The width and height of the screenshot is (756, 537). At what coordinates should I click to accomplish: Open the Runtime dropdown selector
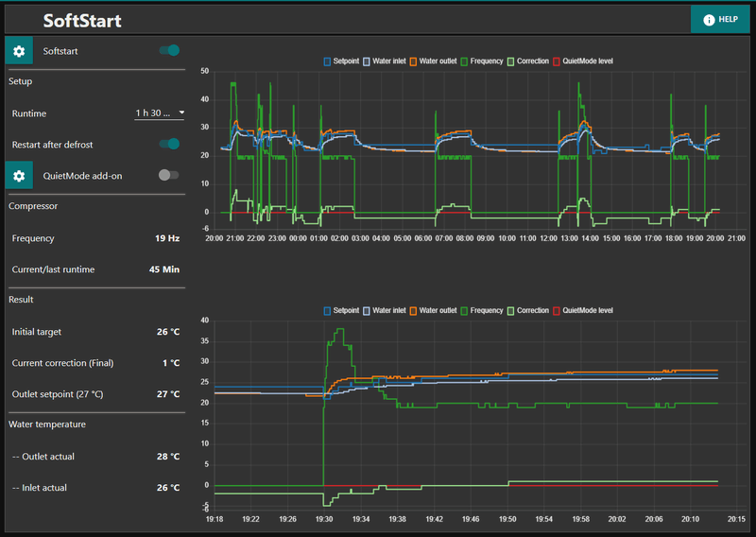click(x=159, y=113)
